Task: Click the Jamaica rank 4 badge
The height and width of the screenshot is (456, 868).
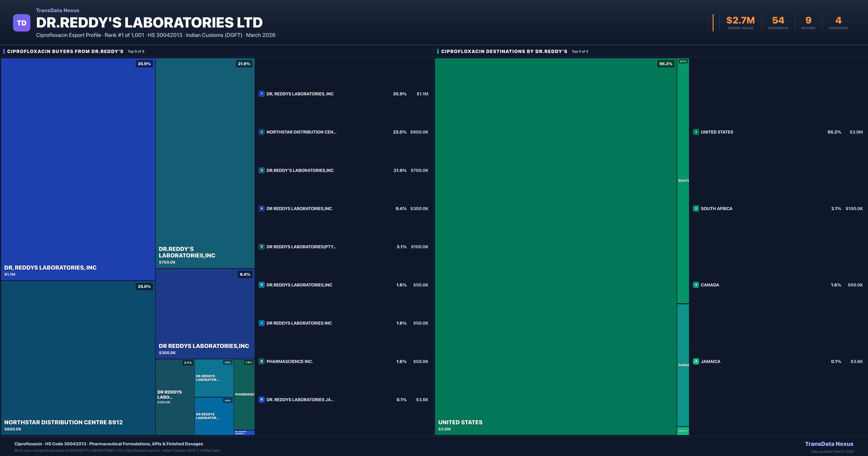Action: (x=696, y=361)
